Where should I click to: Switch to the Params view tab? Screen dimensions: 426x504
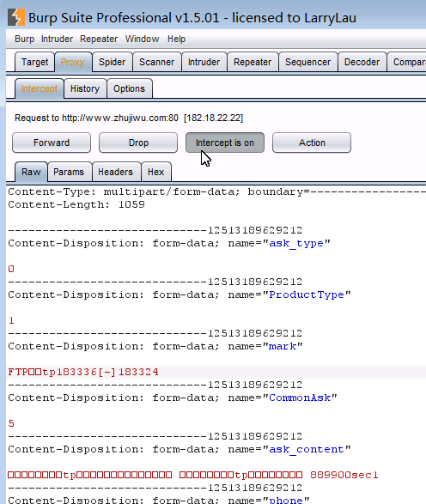[69, 172]
